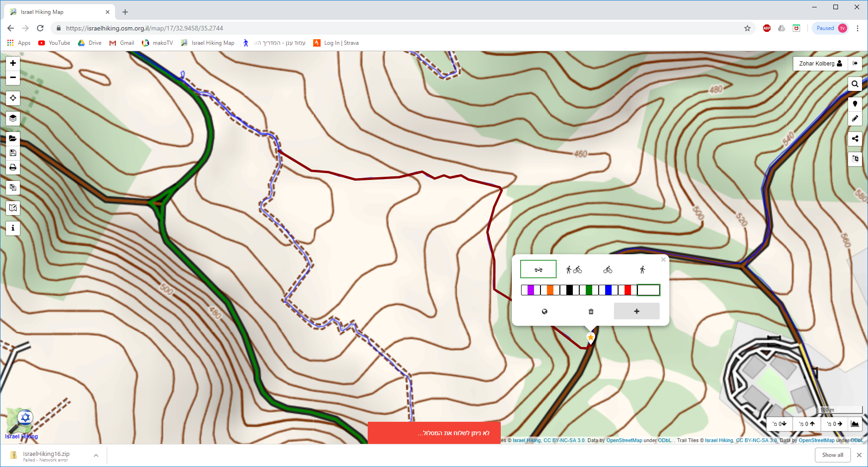Choose the unmarked white trail option

649,290
